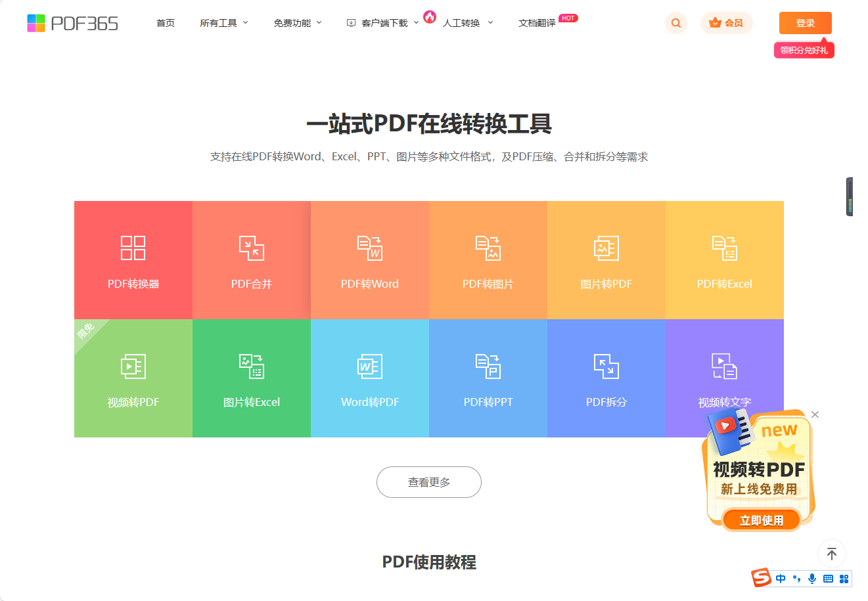
Task: Go to the 首页 menu item
Action: (x=166, y=23)
